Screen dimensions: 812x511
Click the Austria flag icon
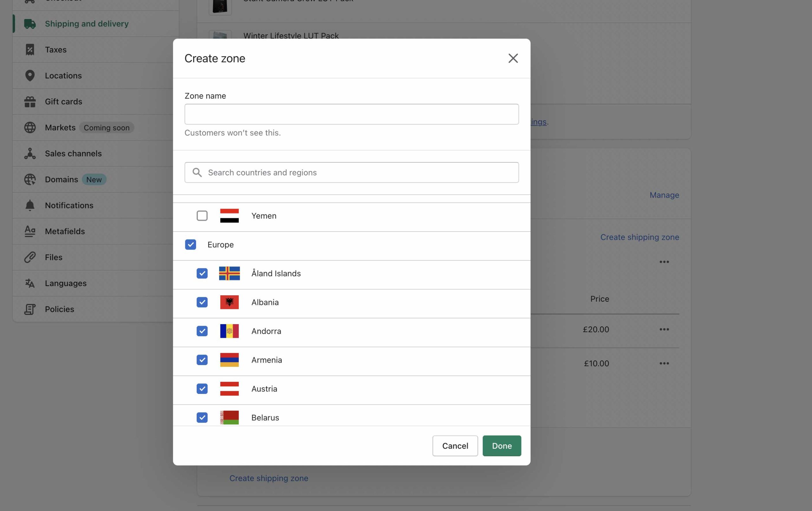pyautogui.click(x=229, y=389)
